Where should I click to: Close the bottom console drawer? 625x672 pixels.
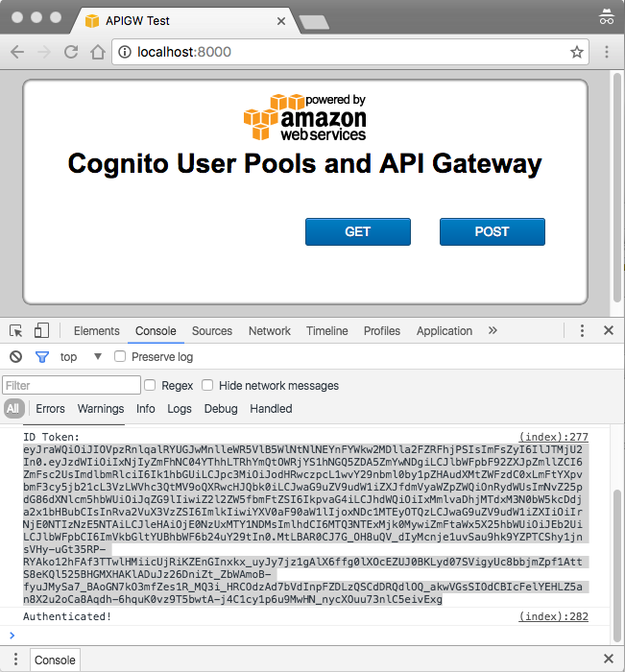[609, 659]
